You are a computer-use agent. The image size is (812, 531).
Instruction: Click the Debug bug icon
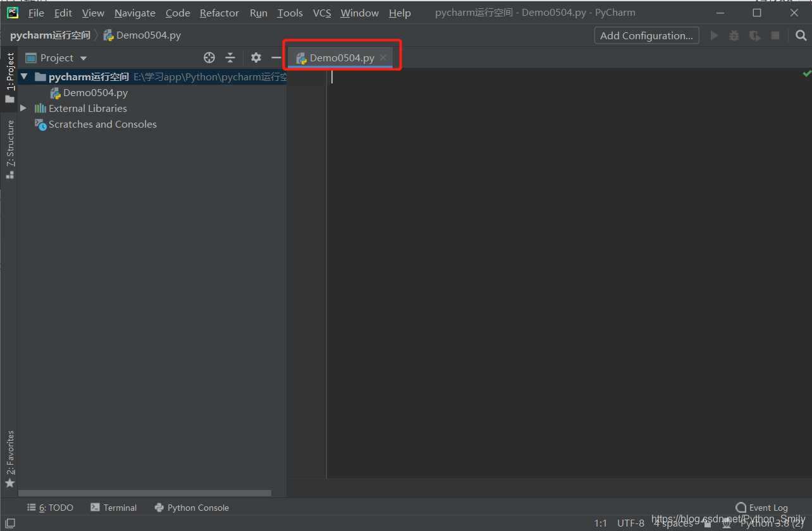(x=734, y=35)
